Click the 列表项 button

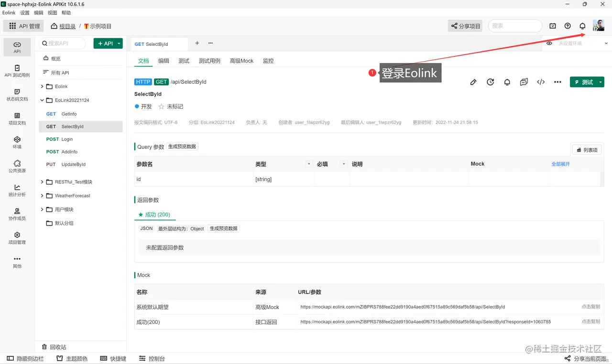pos(587,150)
